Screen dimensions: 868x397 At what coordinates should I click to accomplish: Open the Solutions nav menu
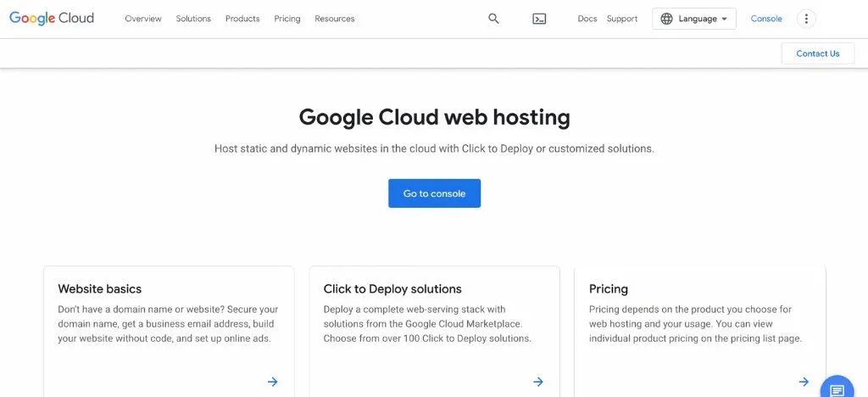pyautogui.click(x=193, y=19)
